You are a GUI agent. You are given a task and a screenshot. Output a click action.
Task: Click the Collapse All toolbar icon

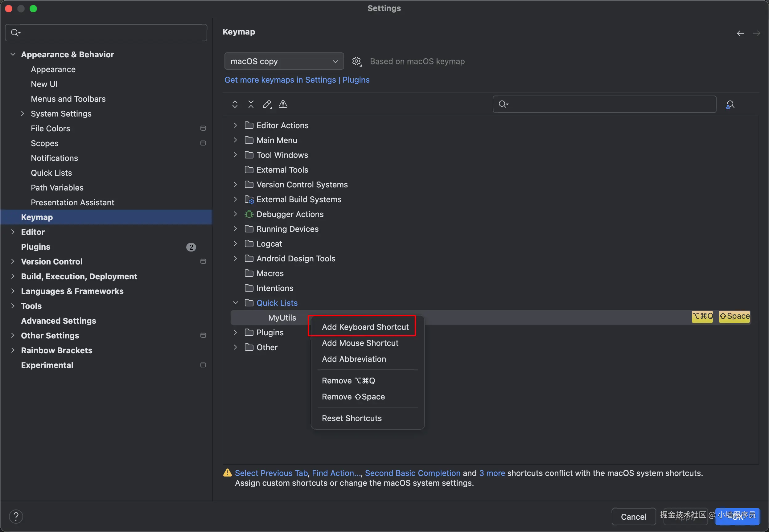(x=251, y=104)
